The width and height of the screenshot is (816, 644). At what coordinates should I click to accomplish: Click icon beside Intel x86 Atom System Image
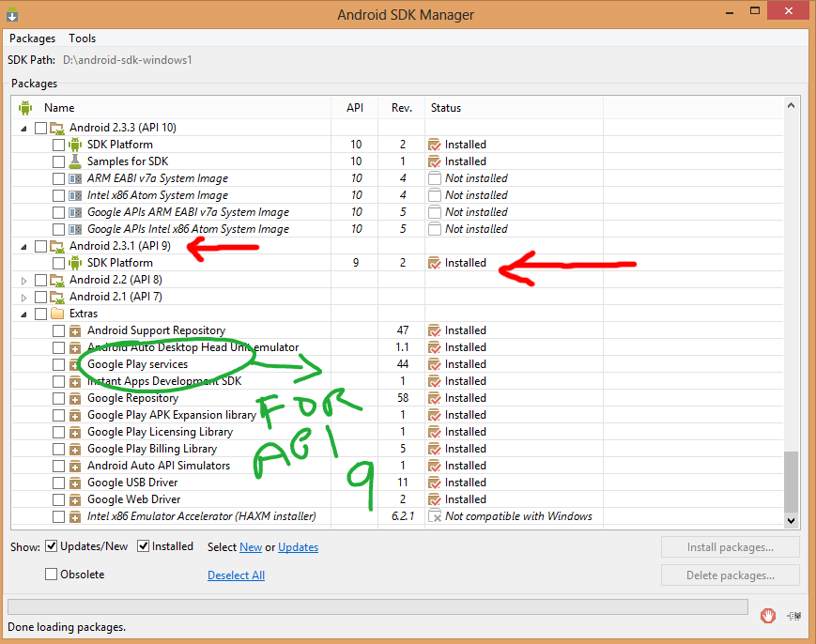click(75, 195)
